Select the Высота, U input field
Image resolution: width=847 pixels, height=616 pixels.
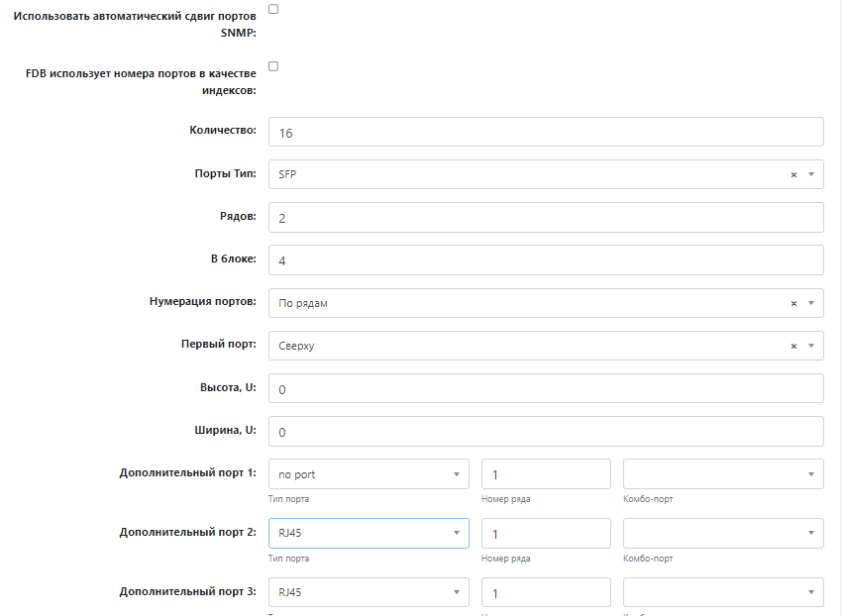(545, 389)
